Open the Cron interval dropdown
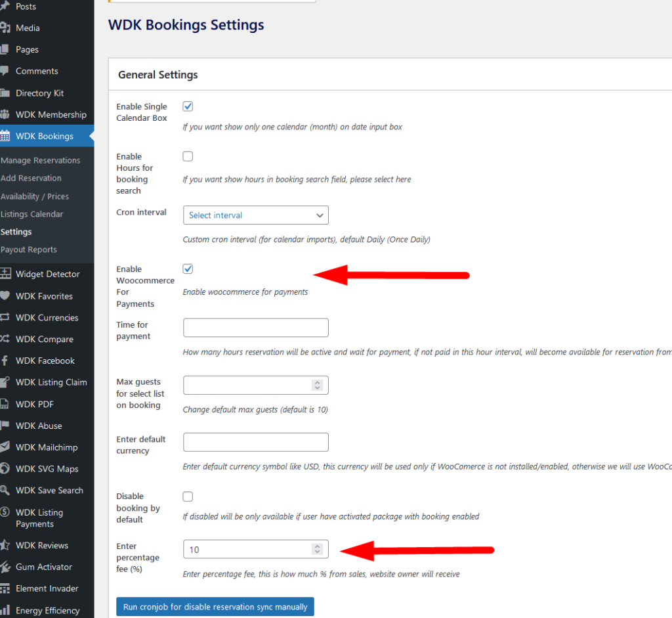Viewport: 672px width, 618px height. [x=256, y=215]
